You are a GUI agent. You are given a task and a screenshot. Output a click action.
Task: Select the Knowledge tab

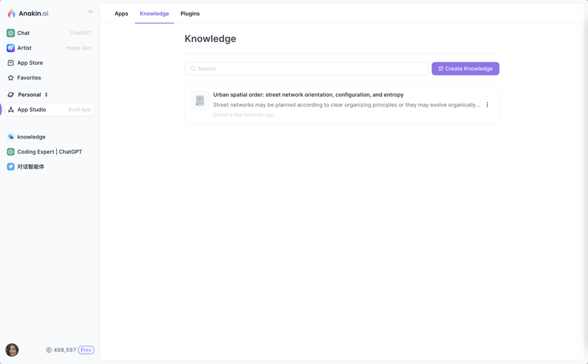154,14
